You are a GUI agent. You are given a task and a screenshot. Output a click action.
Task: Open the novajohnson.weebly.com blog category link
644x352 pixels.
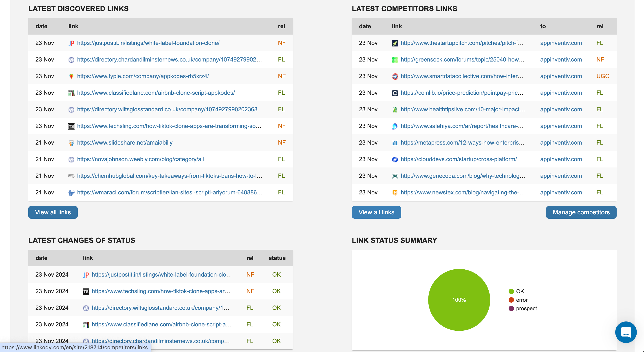click(141, 159)
